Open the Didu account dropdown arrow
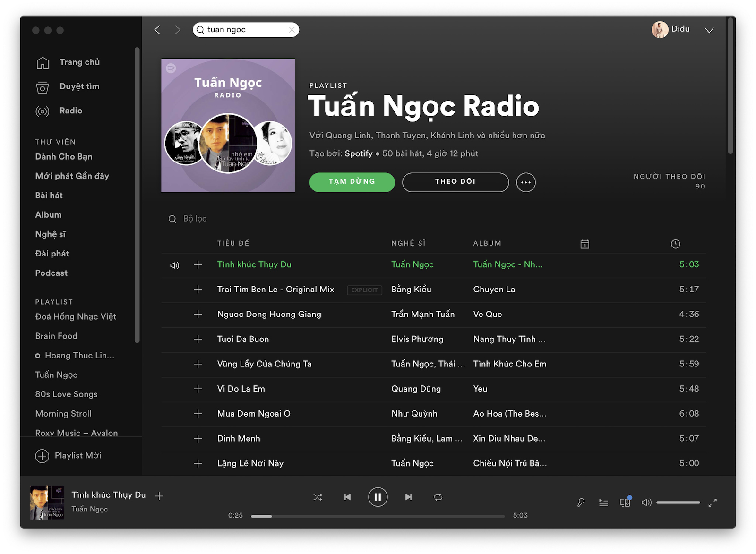The width and height of the screenshot is (756, 554). coord(709,30)
